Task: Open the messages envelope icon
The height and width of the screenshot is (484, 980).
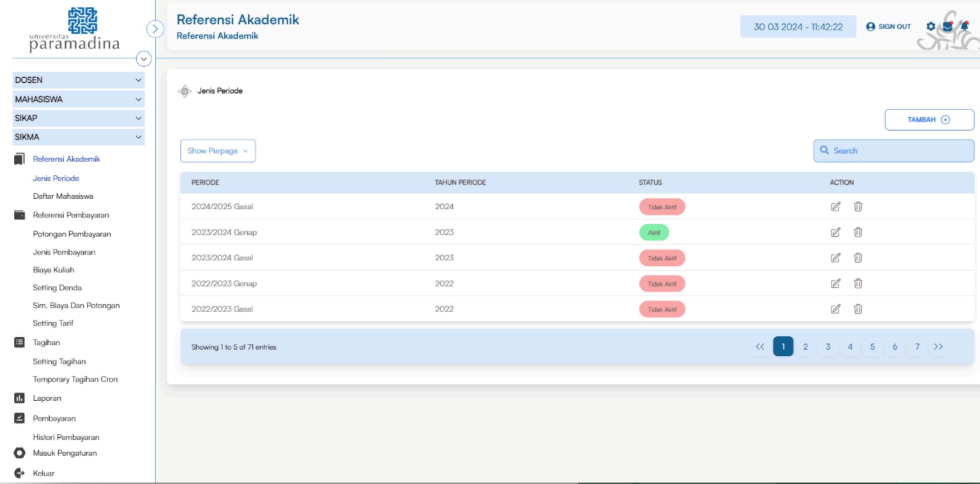Action: [x=947, y=26]
